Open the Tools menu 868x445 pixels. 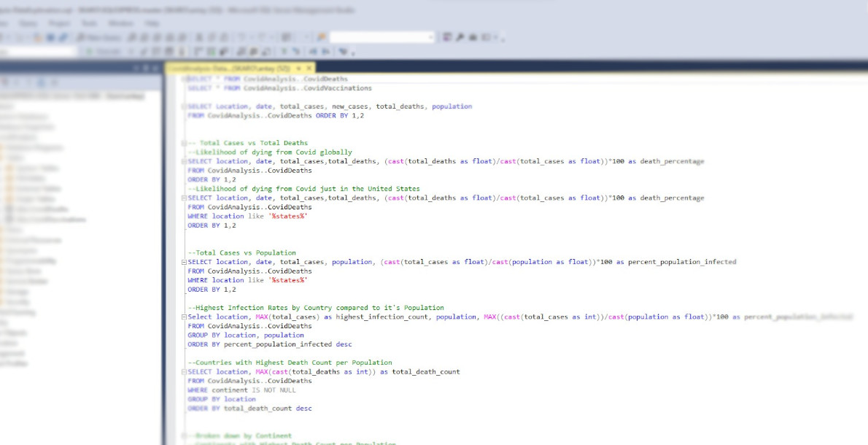(x=89, y=23)
